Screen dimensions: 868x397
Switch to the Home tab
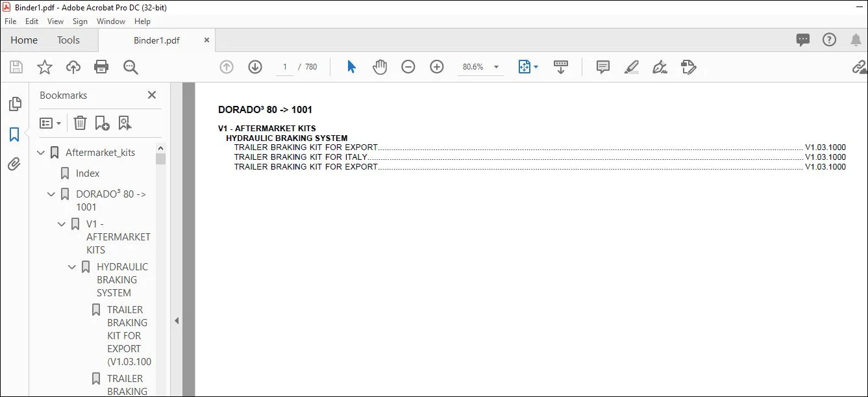coord(24,40)
